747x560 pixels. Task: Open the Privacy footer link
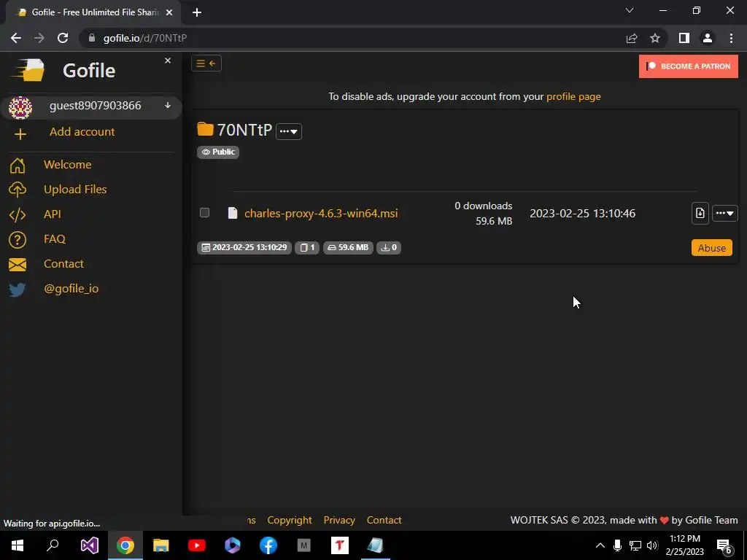coord(339,520)
